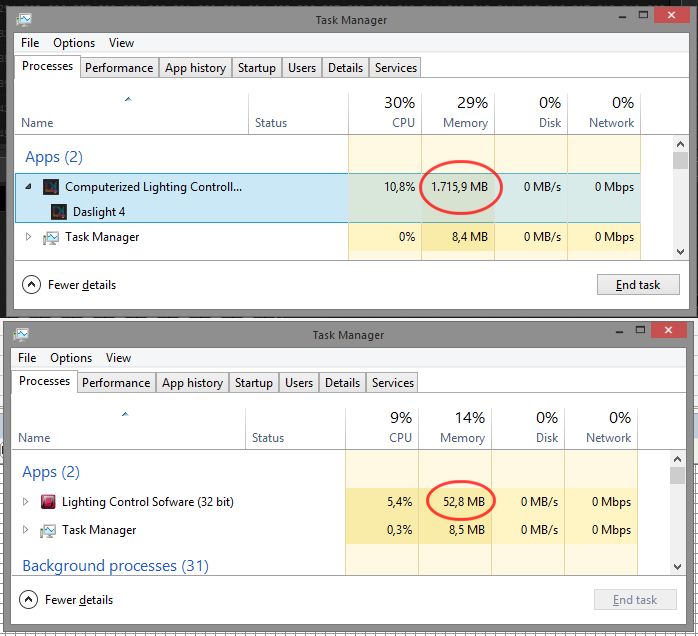Switch to App history tab in bottom window
This screenshot has width=698, height=636.
point(192,383)
